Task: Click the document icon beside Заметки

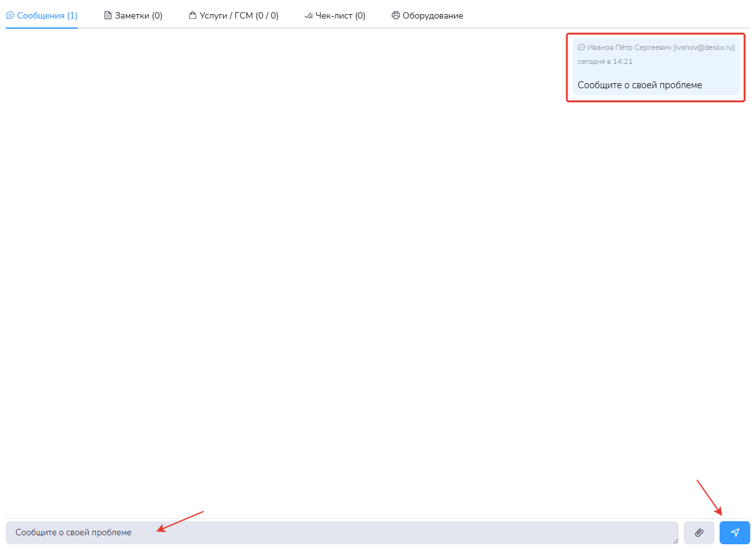Action: [x=108, y=16]
